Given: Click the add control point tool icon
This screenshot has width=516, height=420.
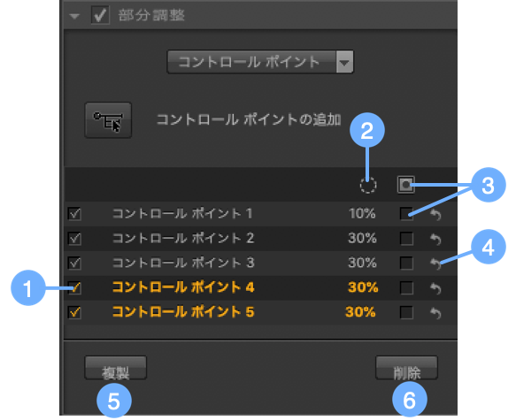Looking at the screenshot, I should 108,120.
